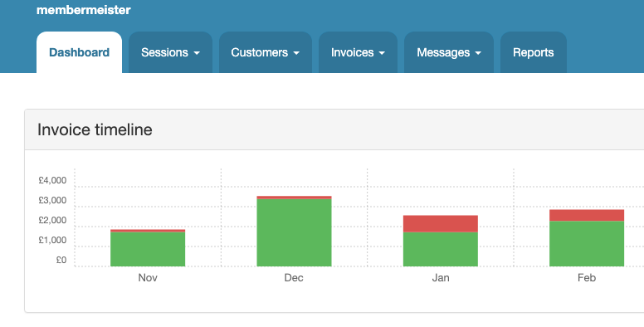Click the £0 axis value
The height and width of the screenshot is (327, 644).
pyautogui.click(x=61, y=260)
